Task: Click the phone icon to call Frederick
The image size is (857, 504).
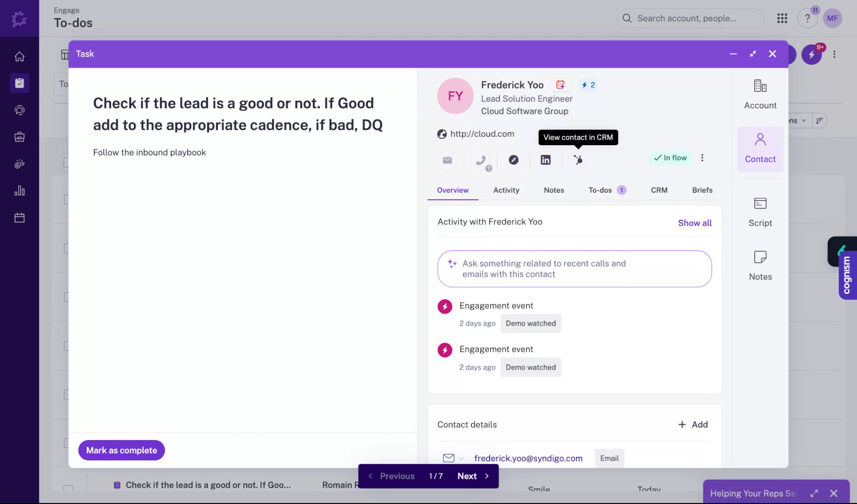Action: coord(481,160)
